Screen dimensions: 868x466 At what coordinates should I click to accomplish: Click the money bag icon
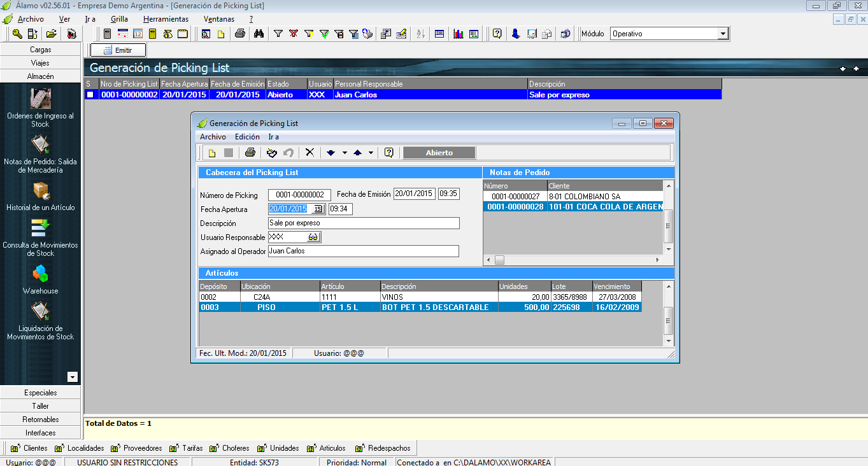pos(168,34)
